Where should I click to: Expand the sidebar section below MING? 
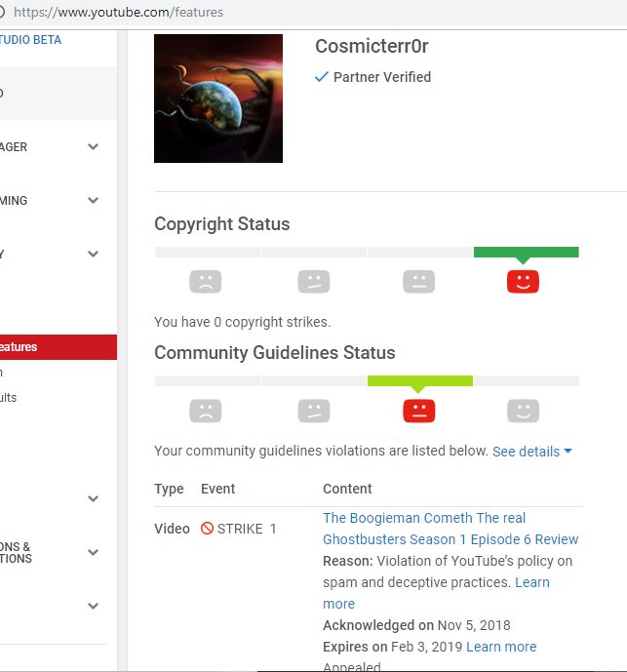point(93,254)
